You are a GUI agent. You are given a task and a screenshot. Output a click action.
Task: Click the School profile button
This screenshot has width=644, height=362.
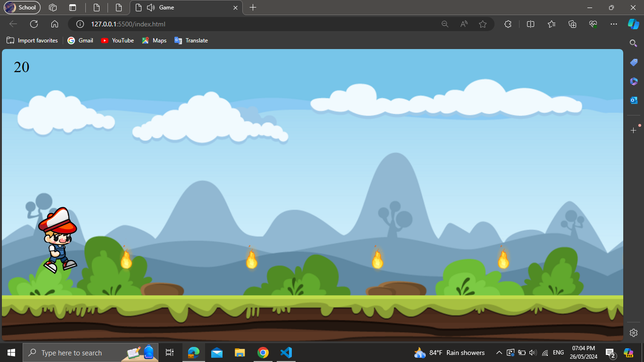22,8
